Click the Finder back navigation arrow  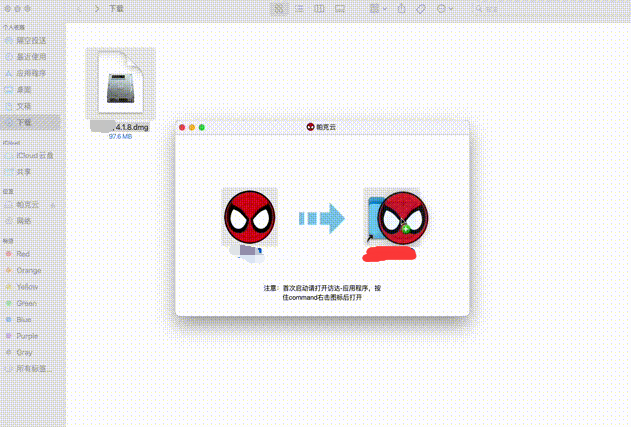click(79, 8)
